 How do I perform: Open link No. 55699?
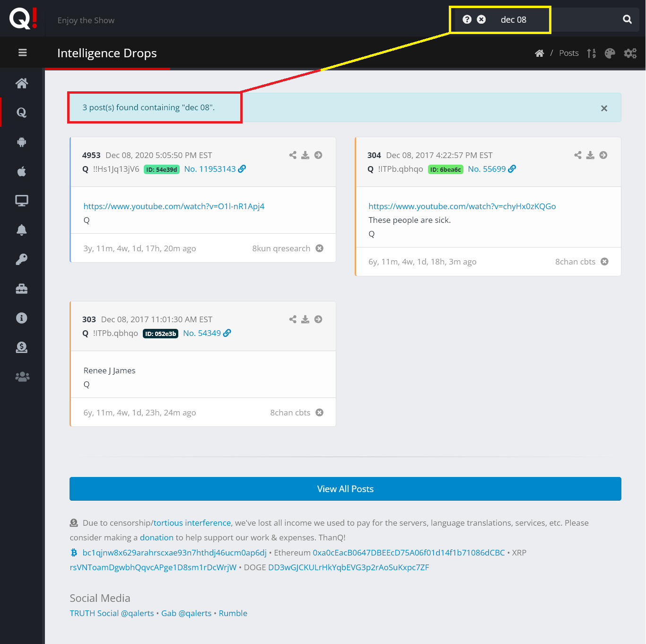point(492,169)
